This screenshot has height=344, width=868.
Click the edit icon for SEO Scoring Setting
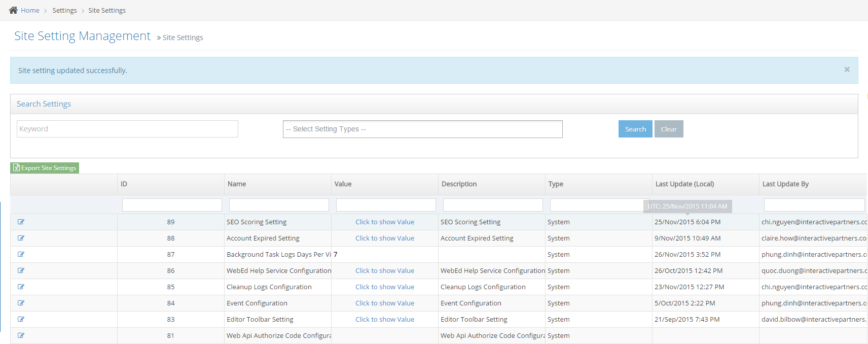[x=21, y=222]
